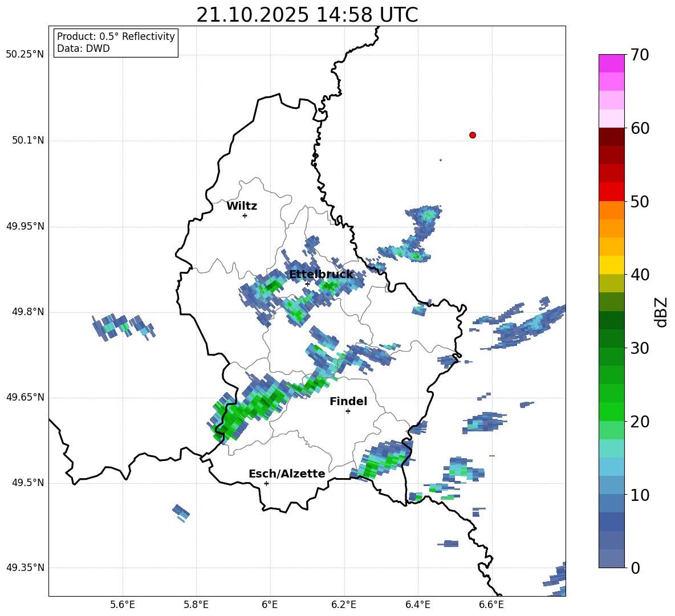675x616 pixels.
Task: Pick the orange swatch just below 50 dBZ
Action: [x=612, y=210]
